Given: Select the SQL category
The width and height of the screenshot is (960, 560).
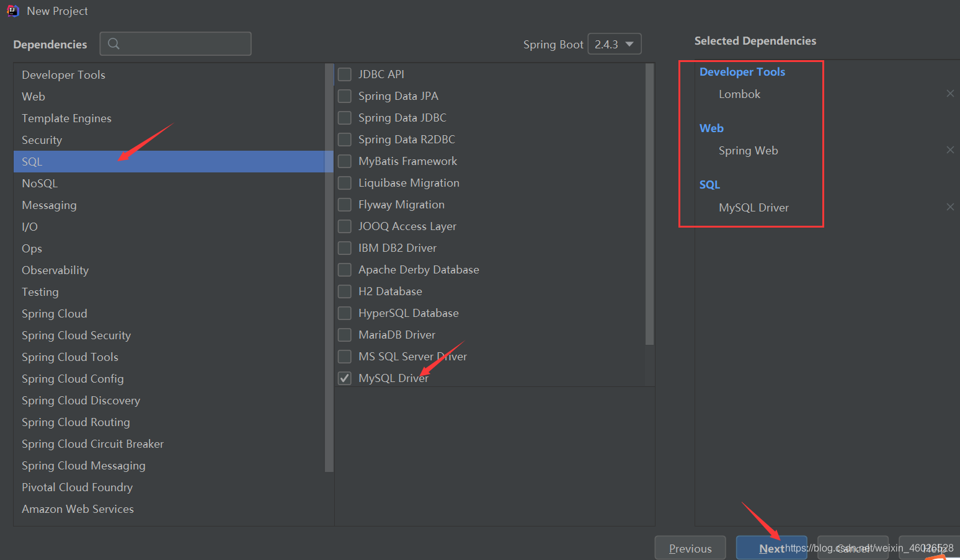Looking at the screenshot, I should coord(169,161).
